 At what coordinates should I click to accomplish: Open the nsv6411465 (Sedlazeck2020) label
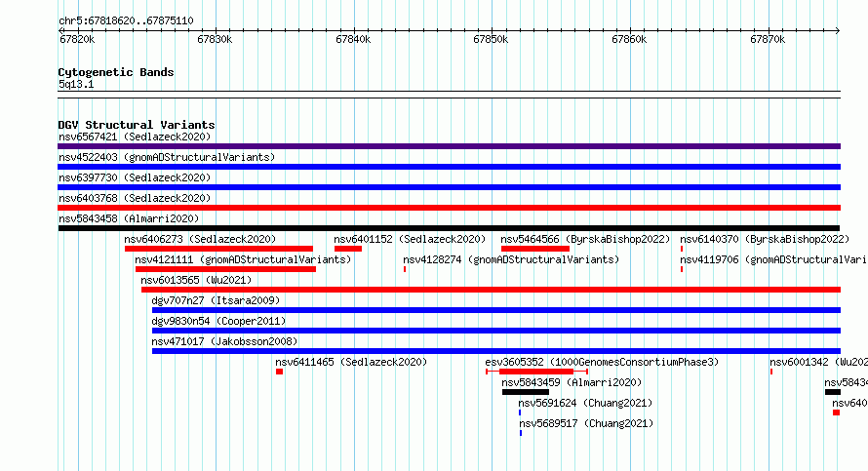tap(351, 362)
